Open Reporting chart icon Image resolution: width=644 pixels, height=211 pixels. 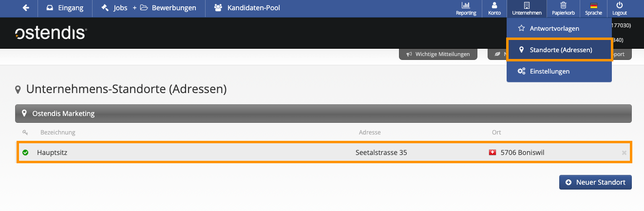[466, 8]
